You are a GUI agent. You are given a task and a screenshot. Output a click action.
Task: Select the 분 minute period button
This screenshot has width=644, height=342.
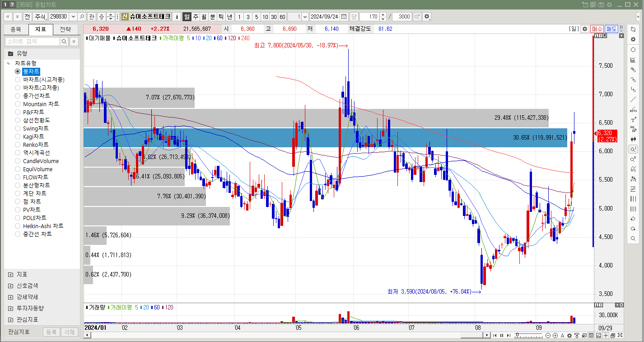pos(212,17)
